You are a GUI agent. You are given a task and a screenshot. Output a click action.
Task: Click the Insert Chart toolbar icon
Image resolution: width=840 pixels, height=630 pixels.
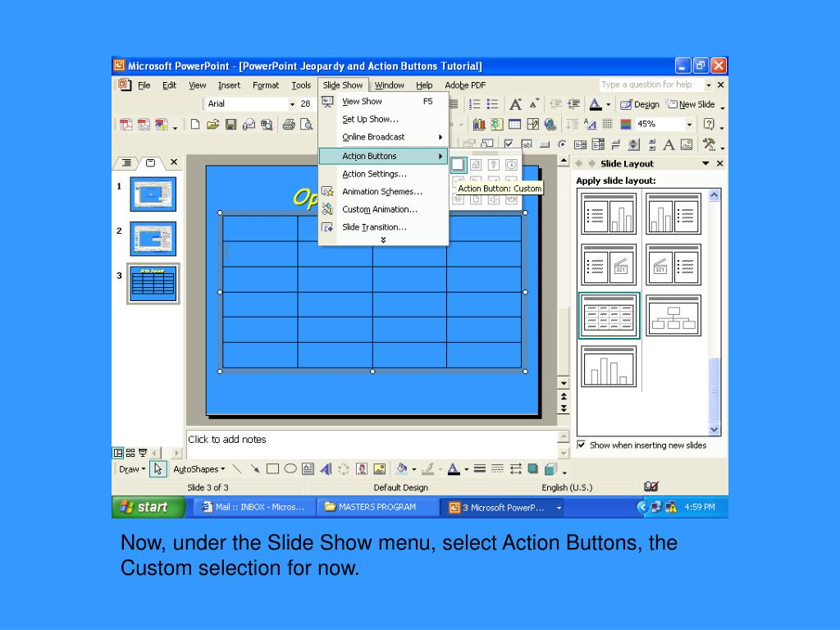click(x=479, y=125)
